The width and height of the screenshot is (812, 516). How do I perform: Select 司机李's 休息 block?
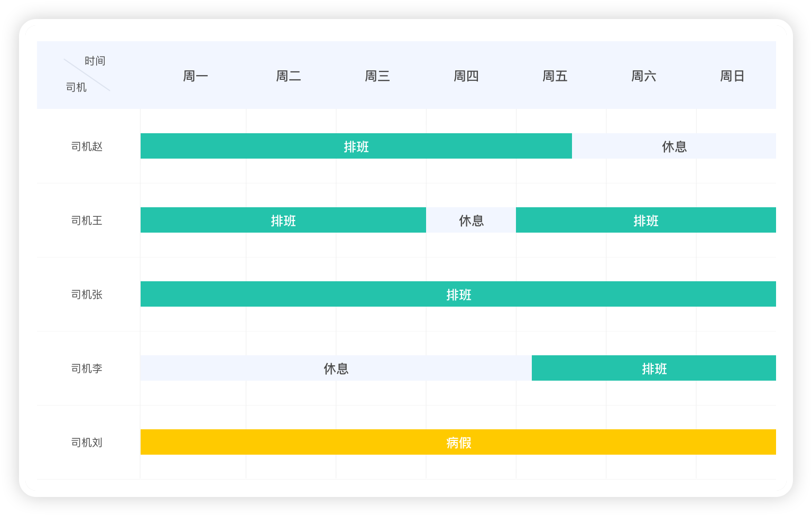click(336, 368)
